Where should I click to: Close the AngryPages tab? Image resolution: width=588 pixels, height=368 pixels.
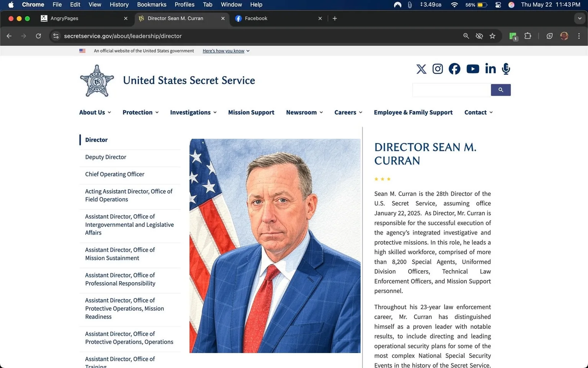pos(126,18)
